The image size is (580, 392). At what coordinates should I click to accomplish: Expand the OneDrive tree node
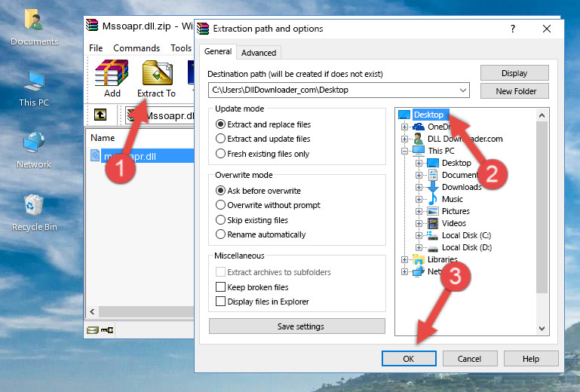pos(404,127)
